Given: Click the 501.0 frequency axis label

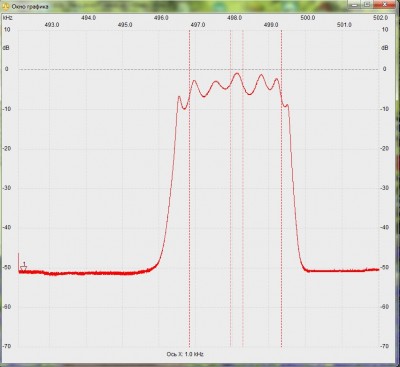Looking at the screenshot, I should [x=344, y=25].
